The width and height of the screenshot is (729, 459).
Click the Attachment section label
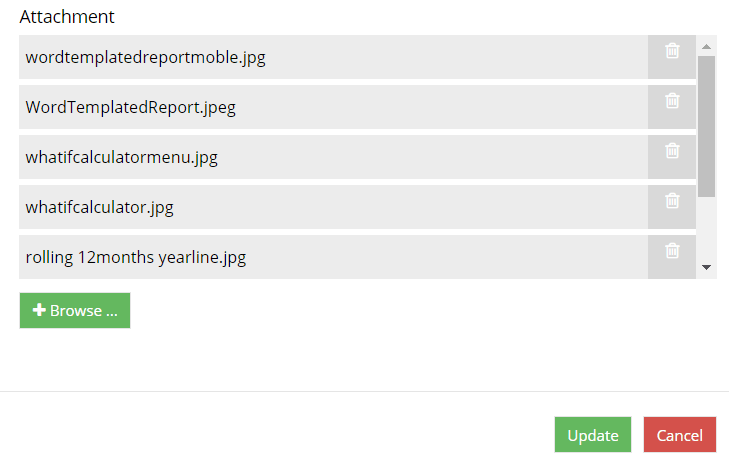pos(67,17)
